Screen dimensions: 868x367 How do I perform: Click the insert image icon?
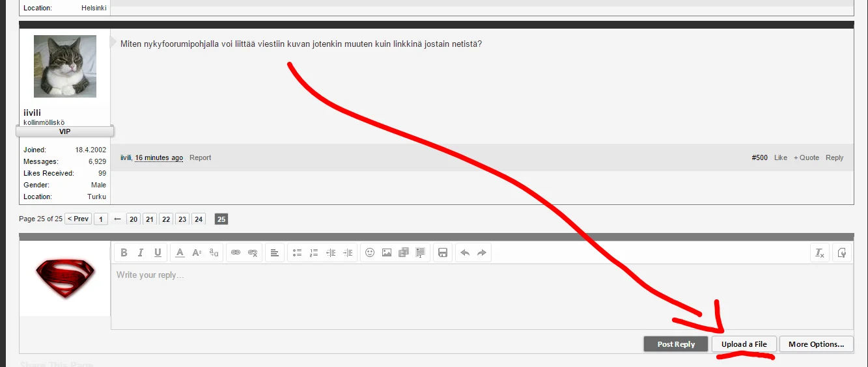click(387, 252)
